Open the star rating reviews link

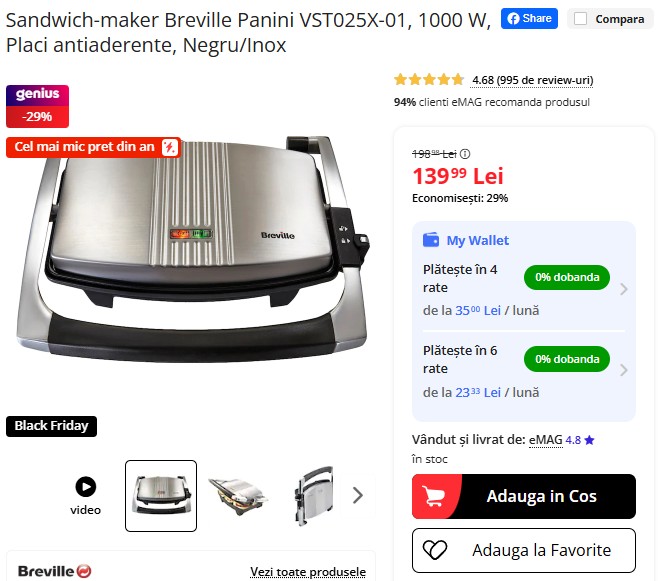[x=532, y=80]
